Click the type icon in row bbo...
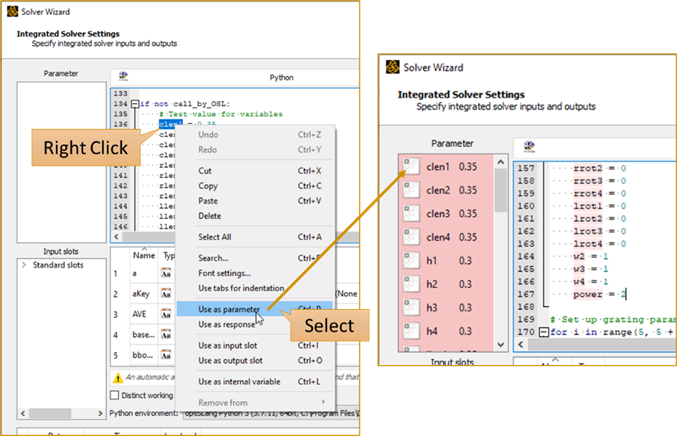The image size is (677, 436). [166, 355]
